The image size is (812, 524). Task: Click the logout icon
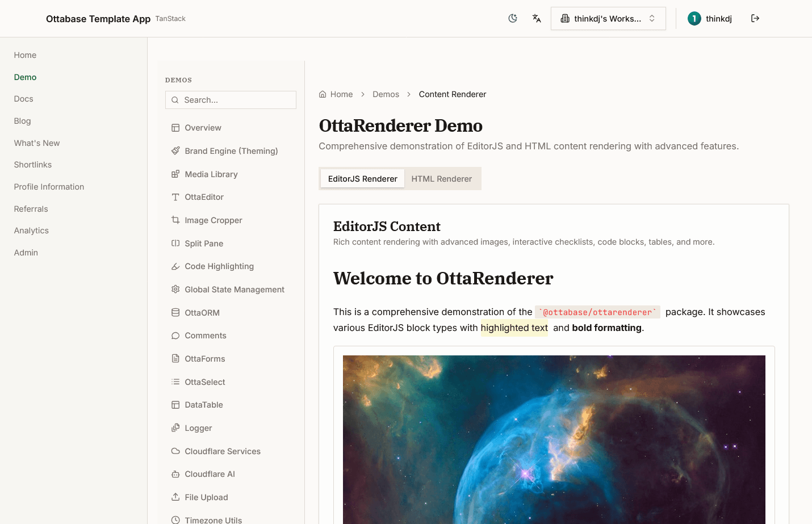point(755,19)
